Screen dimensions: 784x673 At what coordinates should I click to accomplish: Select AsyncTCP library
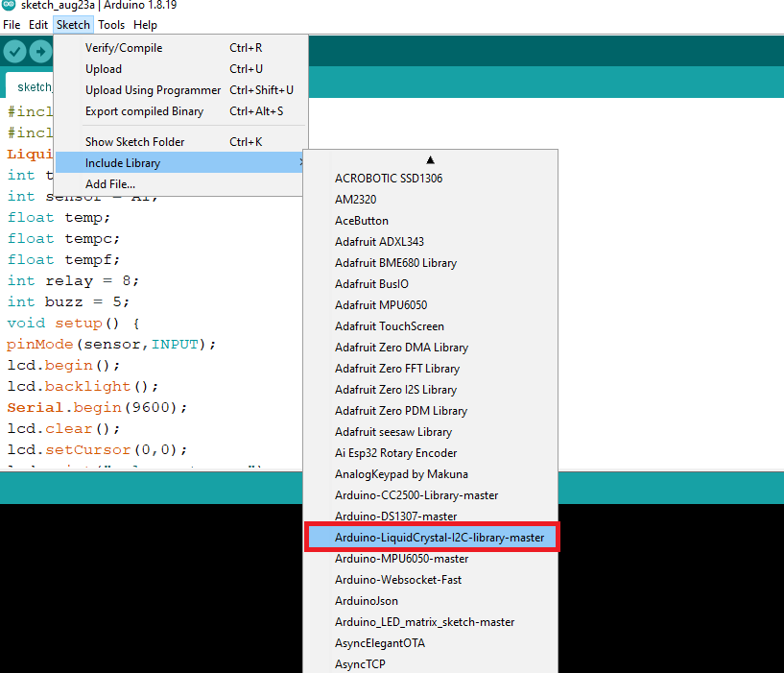431,664
